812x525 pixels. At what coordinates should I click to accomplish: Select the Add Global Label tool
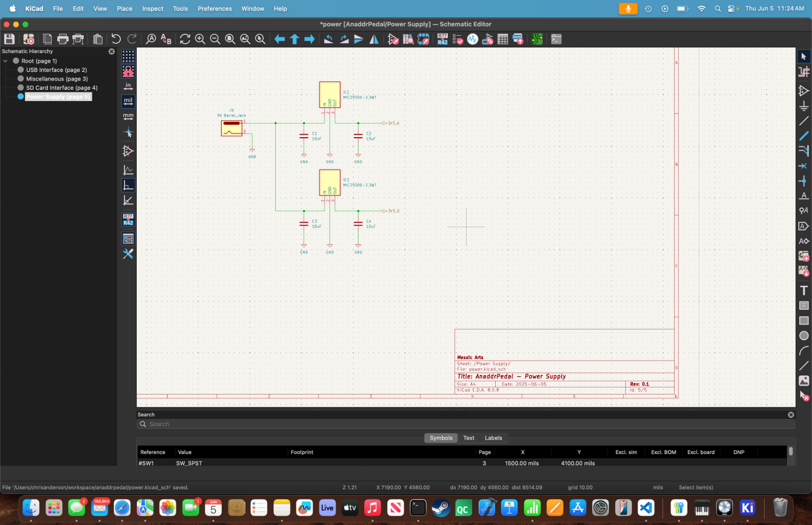point(804,226)
